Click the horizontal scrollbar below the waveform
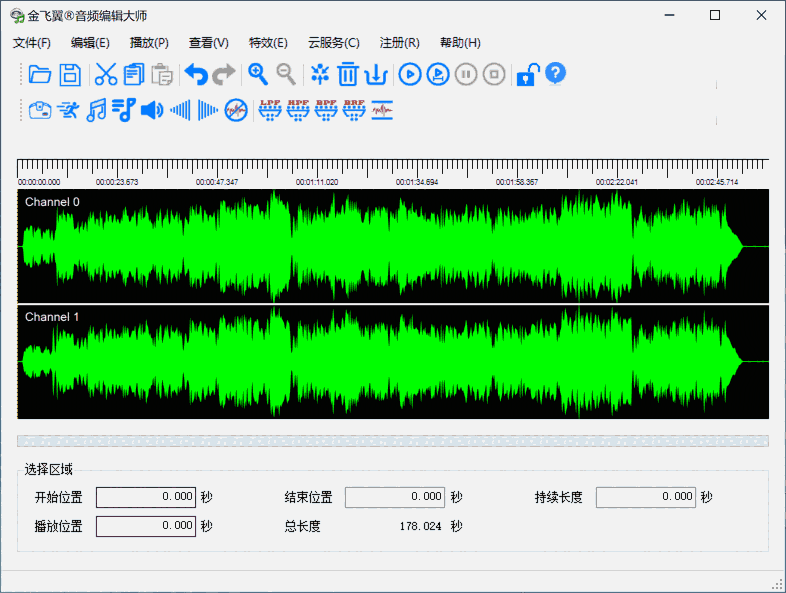Screen dimensions: 786x593 [x=393, y=441]
